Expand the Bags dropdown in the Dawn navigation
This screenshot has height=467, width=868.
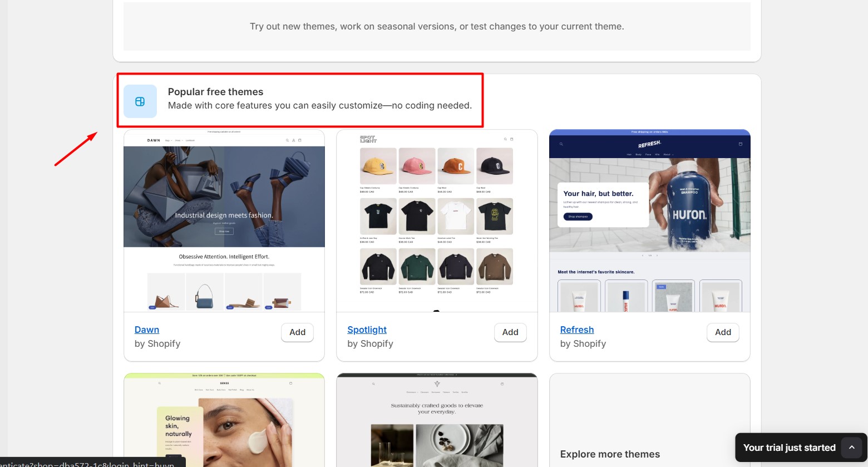(168, 140)
